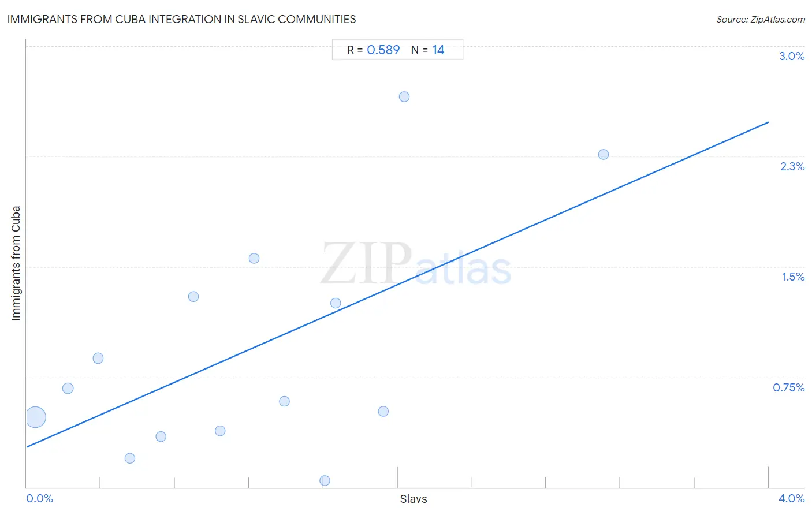Select the data point sitting on the x-axis

pos(325,480)
